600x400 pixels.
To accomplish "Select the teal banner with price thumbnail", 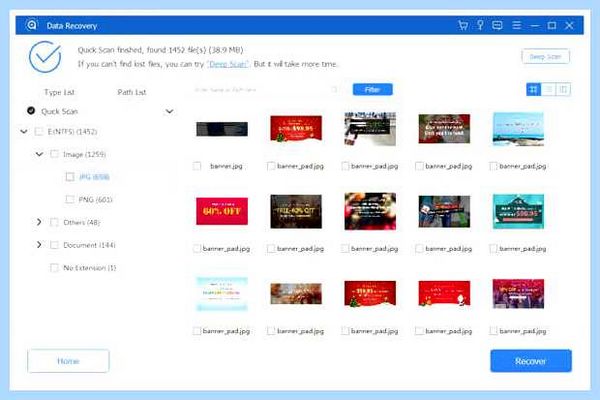I will click(x=518, y=211).
